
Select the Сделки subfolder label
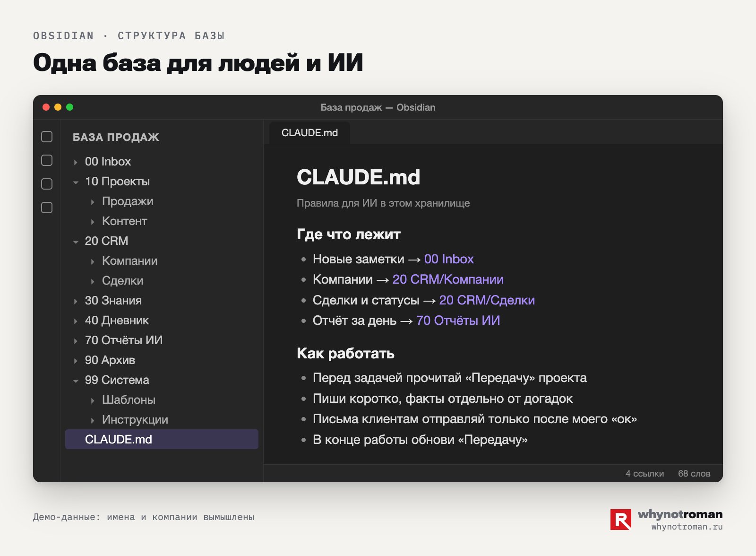click(123, 281)
